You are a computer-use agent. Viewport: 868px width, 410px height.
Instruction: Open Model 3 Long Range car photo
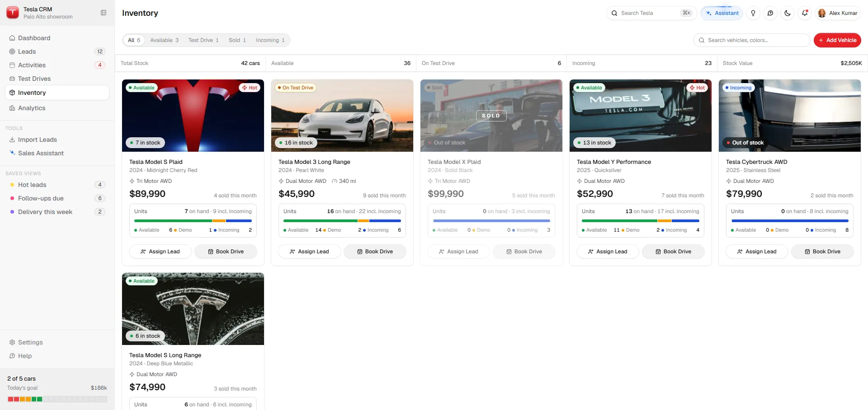[x=342, y=116]
